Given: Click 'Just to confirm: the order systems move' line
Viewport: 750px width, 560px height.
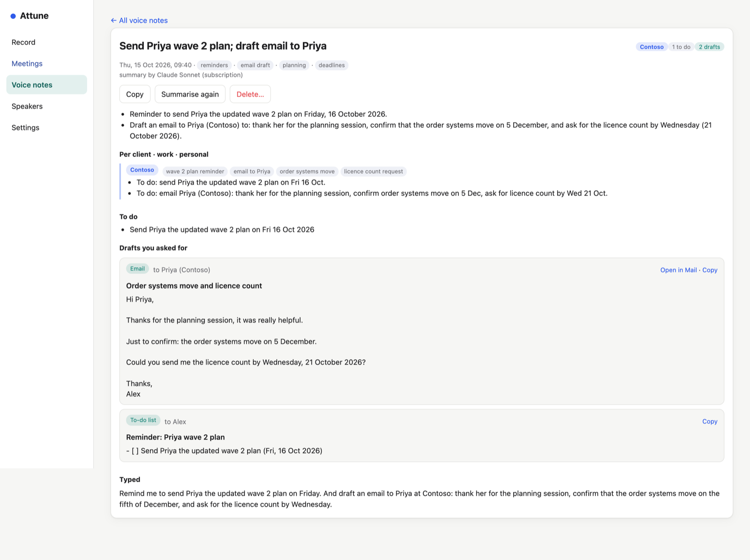Looking at the screenshot, I should coord(221,342).
